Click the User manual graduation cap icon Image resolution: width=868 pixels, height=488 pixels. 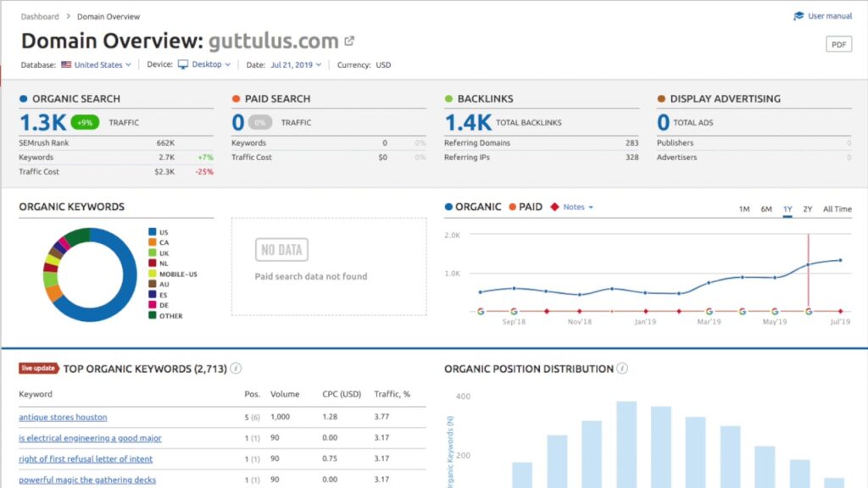(798, 16)
